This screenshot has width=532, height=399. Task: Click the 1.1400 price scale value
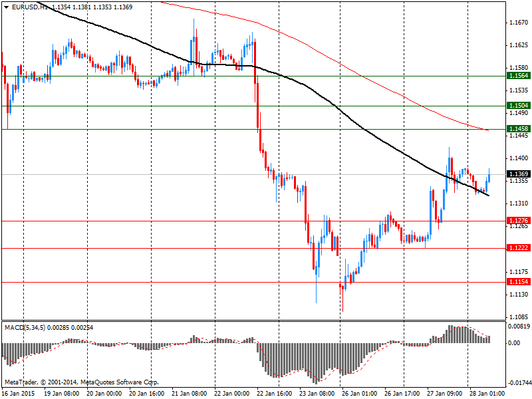point(519,158)
